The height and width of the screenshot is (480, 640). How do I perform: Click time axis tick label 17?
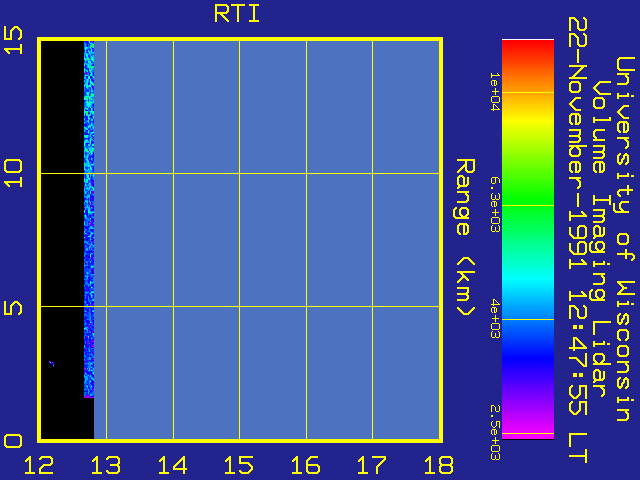click(x=372, y=464)
